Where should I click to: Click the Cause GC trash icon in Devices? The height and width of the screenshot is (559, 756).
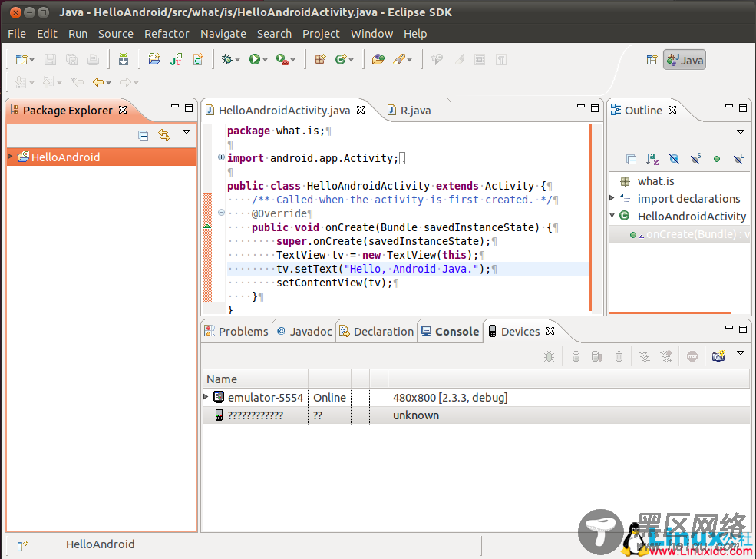(x=619, y=356)
